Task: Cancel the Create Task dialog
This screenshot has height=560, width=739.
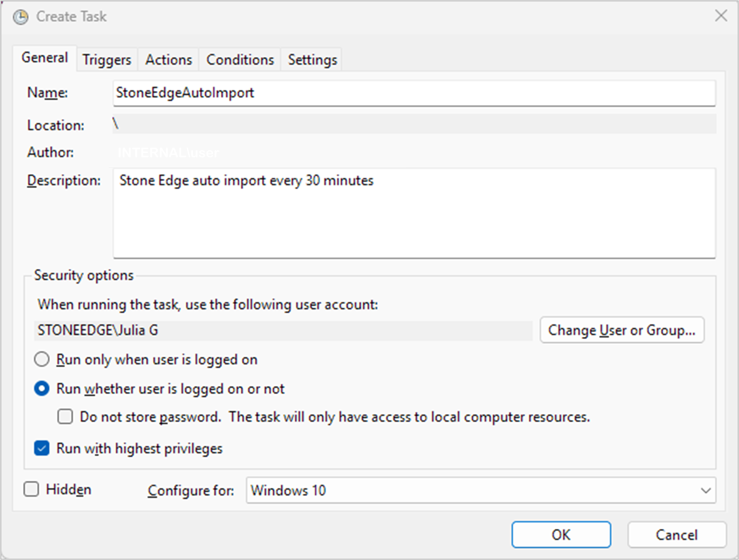Action: [677, 535]
